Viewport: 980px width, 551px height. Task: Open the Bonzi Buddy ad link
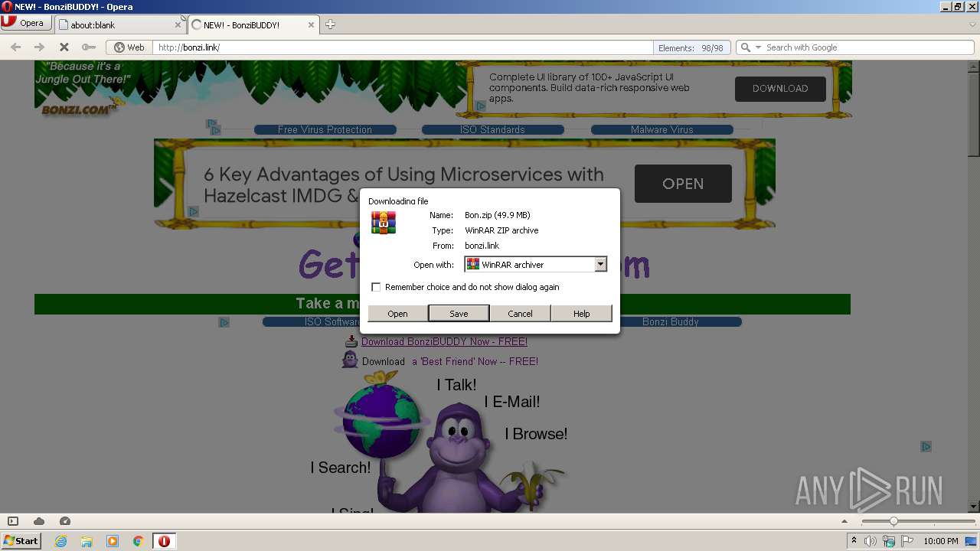tap(670, 321)
